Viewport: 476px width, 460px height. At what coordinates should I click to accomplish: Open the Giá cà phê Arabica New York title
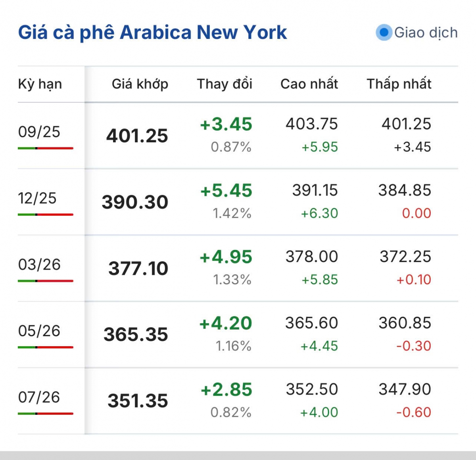(152, 33)
